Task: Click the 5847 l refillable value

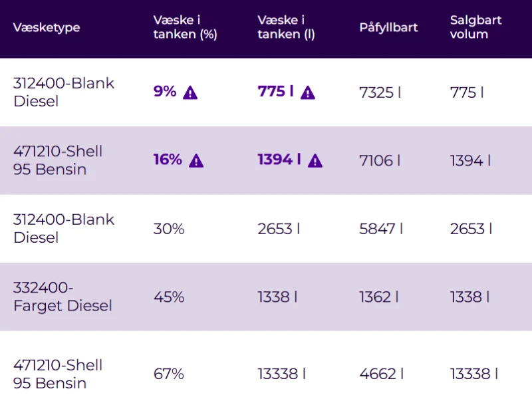Action: point(381,229)
